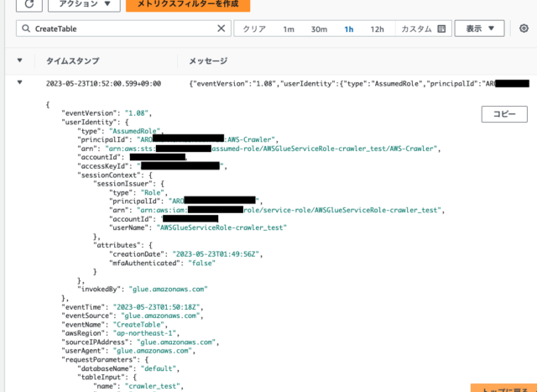Collapse the 2023-05-23T10:52:00 log row
The width and height of the screenshot is (537, 392).
coord(20,82)
